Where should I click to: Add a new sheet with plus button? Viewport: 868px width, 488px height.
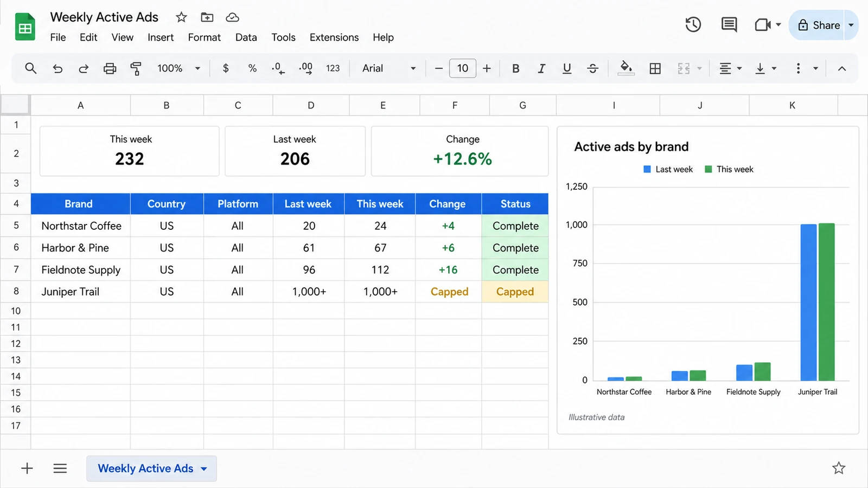pyautogui.click(x=27, y=468)
